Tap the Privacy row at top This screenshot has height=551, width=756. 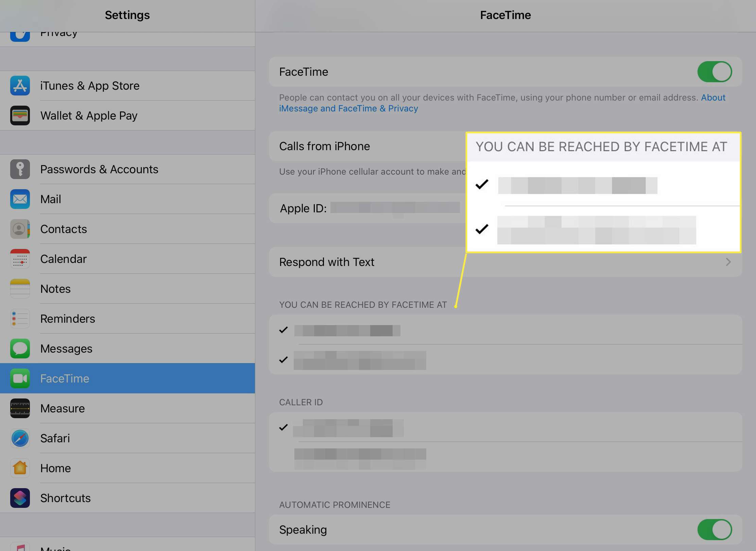coord(127,39)
